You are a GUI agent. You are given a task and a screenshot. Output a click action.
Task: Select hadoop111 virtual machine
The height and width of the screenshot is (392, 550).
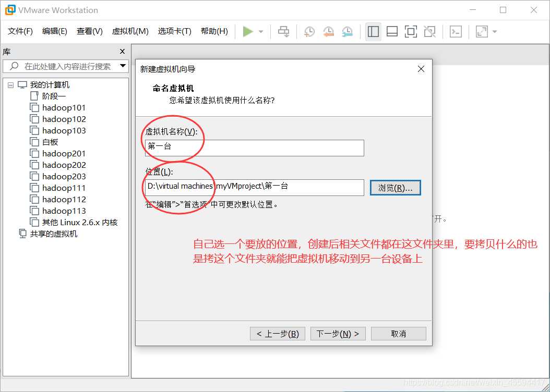(64, 188)
